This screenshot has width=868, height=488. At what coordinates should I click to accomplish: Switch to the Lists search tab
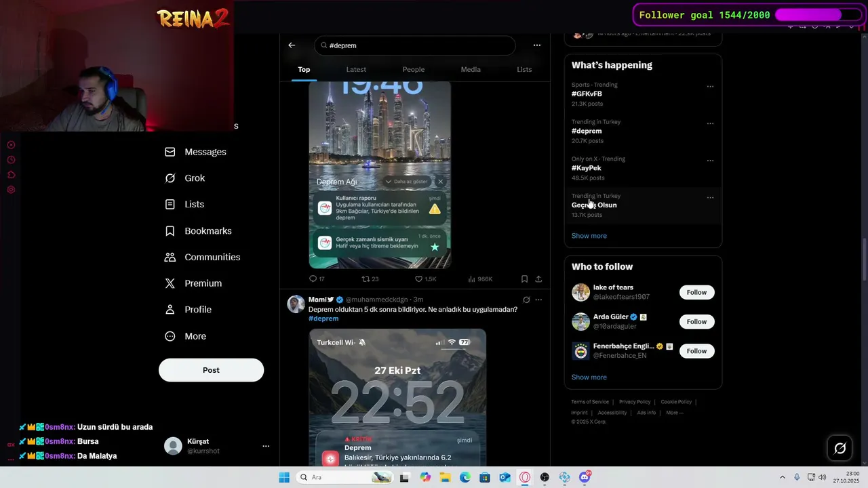coord(524,69)
